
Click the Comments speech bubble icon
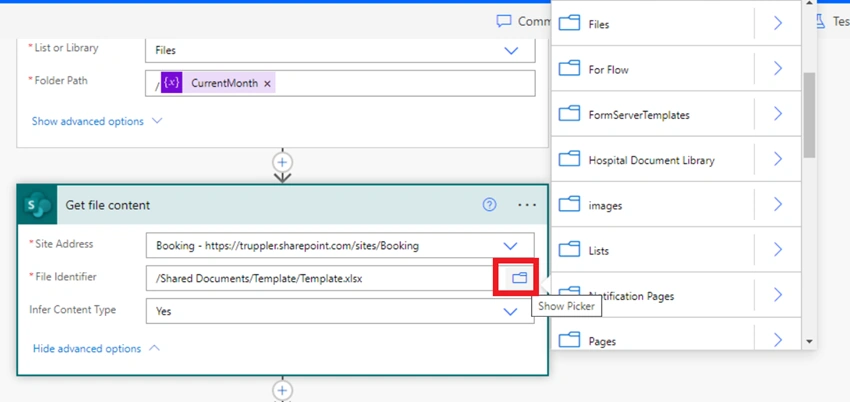[x=504, y=21]
